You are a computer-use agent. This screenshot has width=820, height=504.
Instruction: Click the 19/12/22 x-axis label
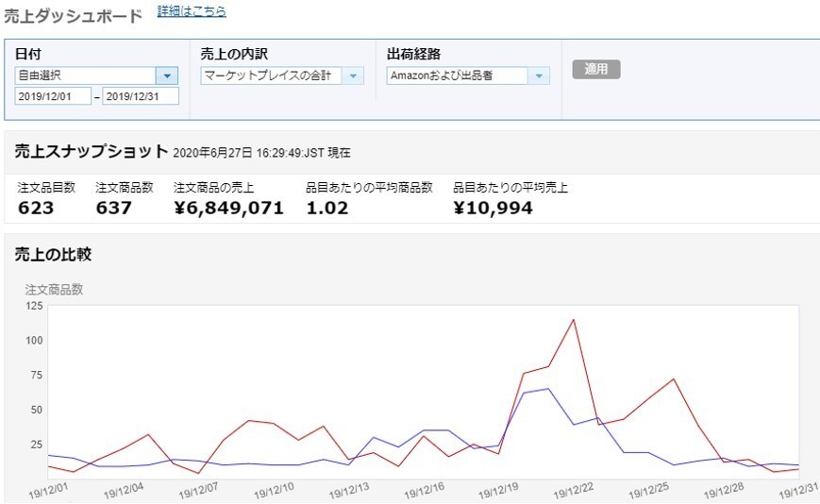pyautogui.click(x=574, y=491)
